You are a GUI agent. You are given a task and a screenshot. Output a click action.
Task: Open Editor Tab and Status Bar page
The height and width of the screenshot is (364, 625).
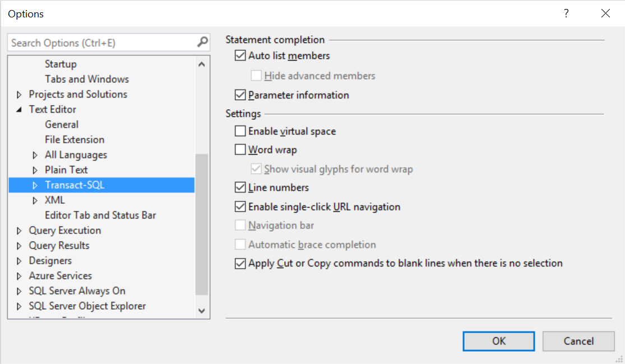coord(100,215)
